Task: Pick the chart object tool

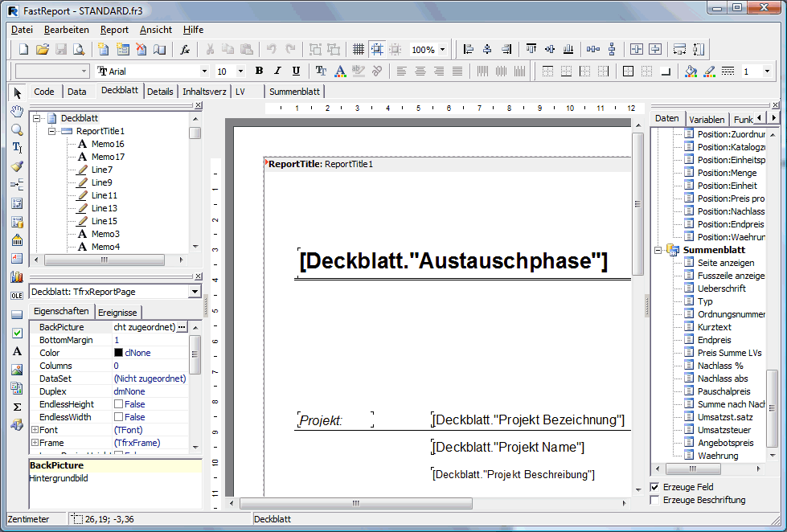Action: [x=17, y=277]
